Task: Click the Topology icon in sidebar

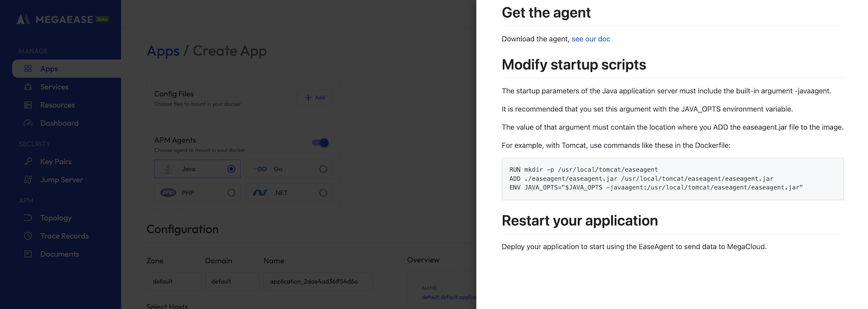Action: click(28, 218)
